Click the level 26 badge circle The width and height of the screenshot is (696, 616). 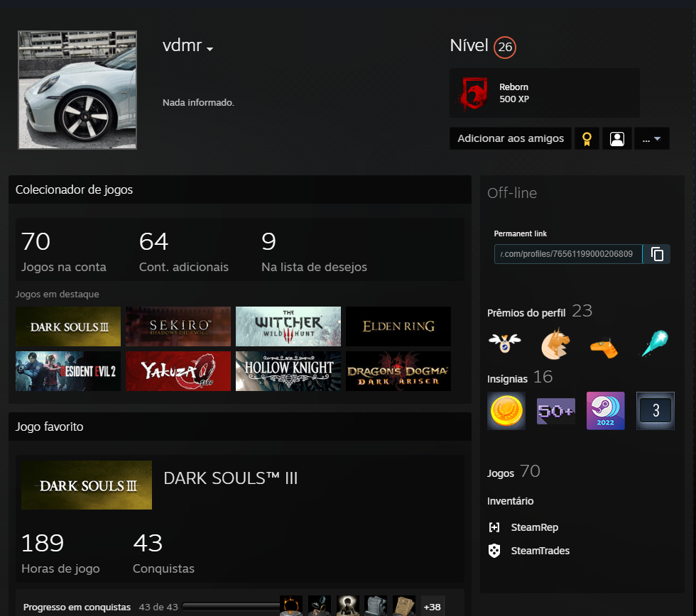tap(505, 47)
